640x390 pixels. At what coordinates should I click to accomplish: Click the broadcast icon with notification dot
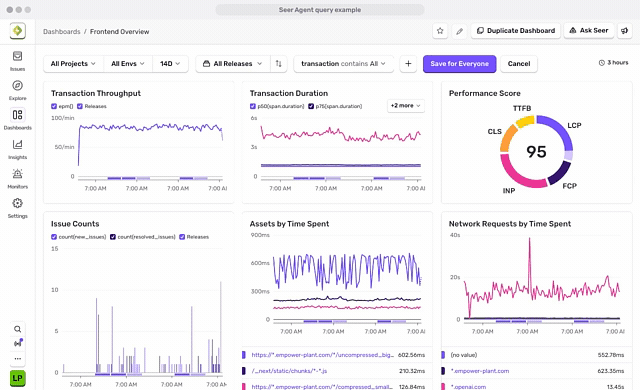pyautogui.click(x=18, y=343)
